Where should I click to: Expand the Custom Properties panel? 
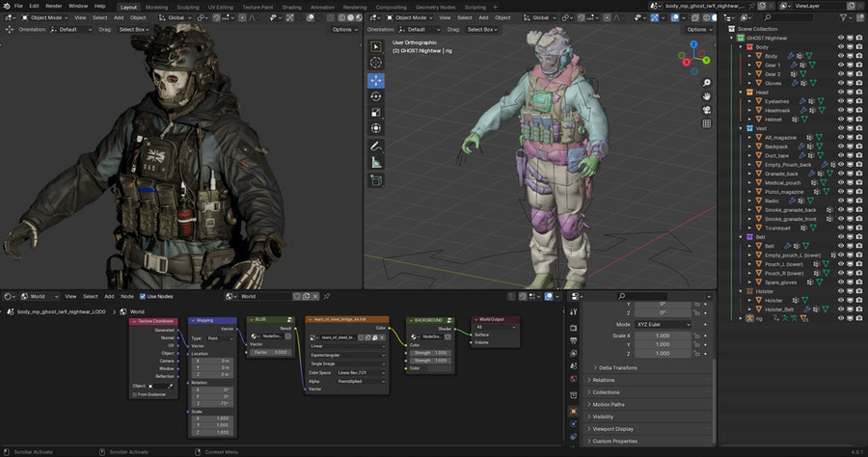coord(614,441)
